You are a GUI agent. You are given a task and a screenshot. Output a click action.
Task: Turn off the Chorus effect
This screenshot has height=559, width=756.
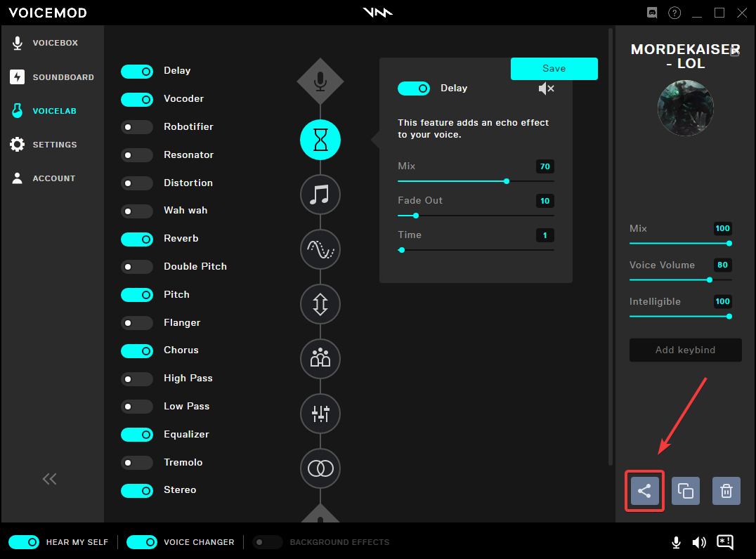pos(137,351)
